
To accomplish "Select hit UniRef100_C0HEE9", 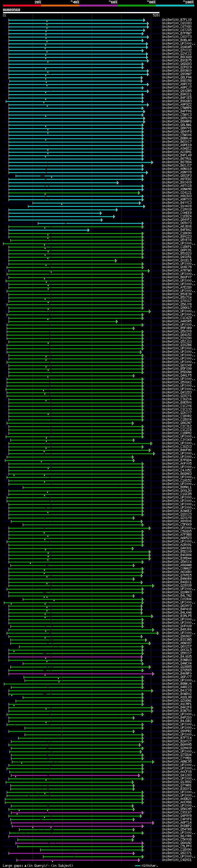I will pyautogui.click(x=177, y=213).
